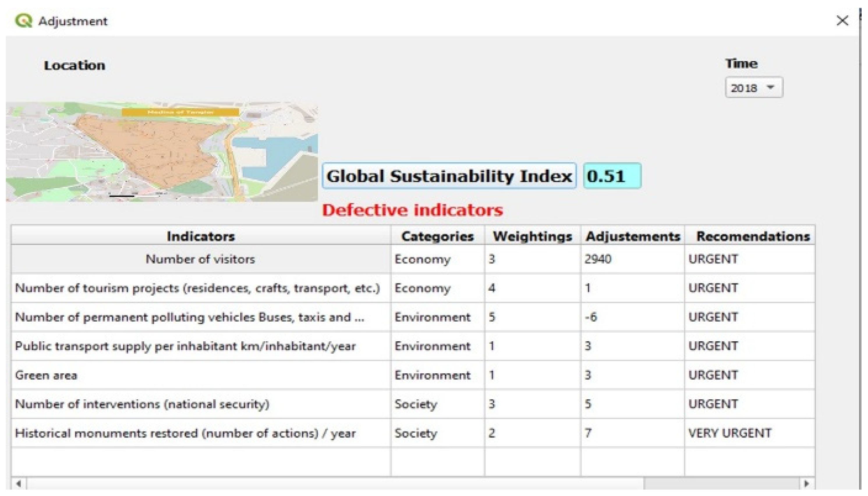The width and height of the screenshot is (868, 496).
Task: Click the QGIS logo icon in title bar
Action: (23, 21)
